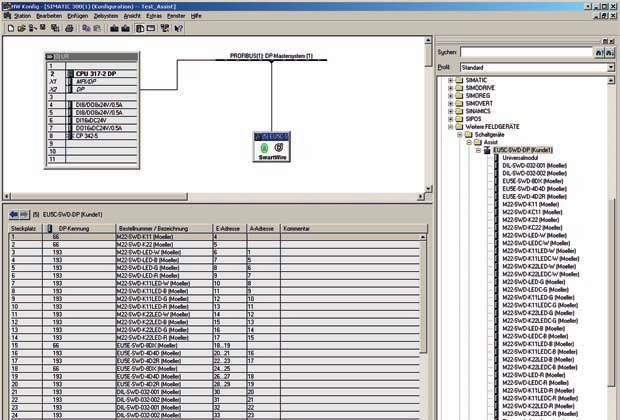Click the Print toolbar icon

69,28
